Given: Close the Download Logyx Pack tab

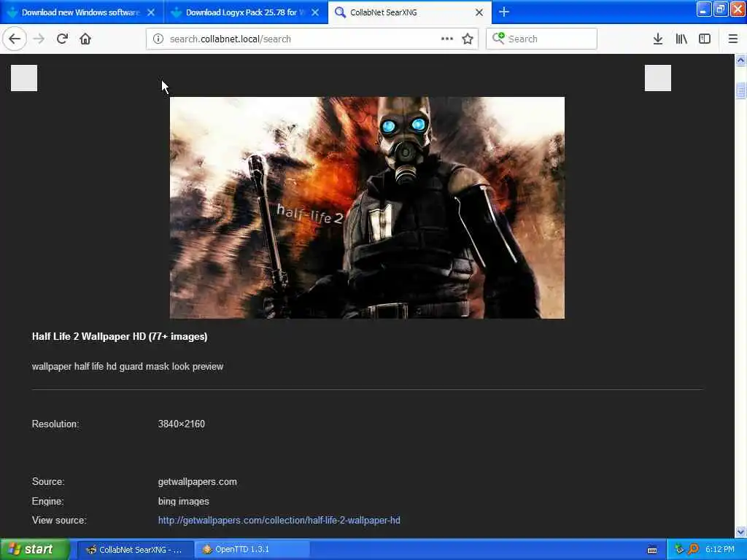Looking at the screenshot, I should coord(315,12).
